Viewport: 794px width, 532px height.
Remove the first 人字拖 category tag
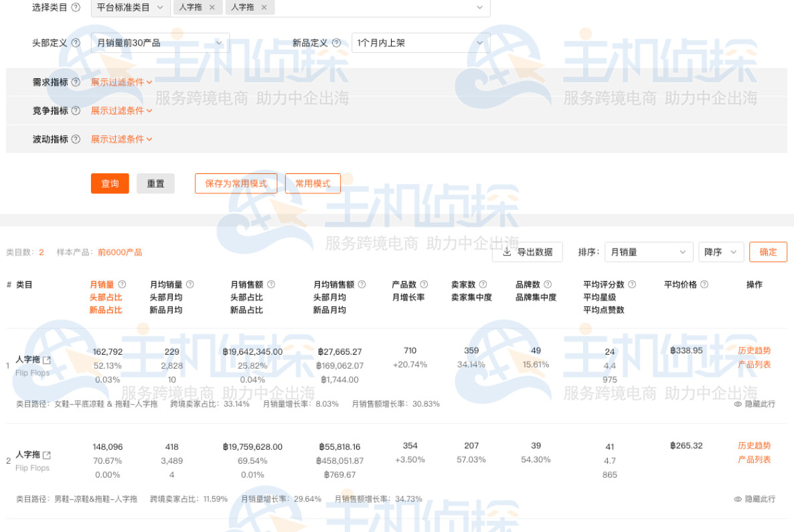click(212, 7)
